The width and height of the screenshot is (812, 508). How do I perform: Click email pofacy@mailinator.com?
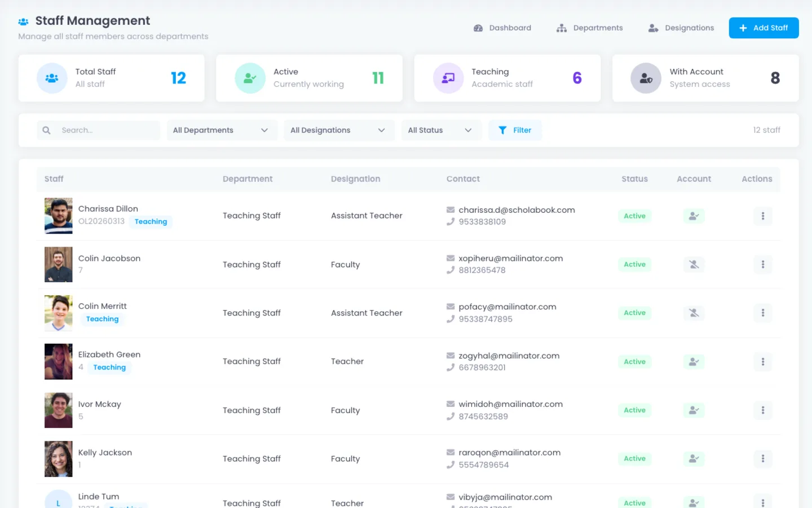click(507, 307)
